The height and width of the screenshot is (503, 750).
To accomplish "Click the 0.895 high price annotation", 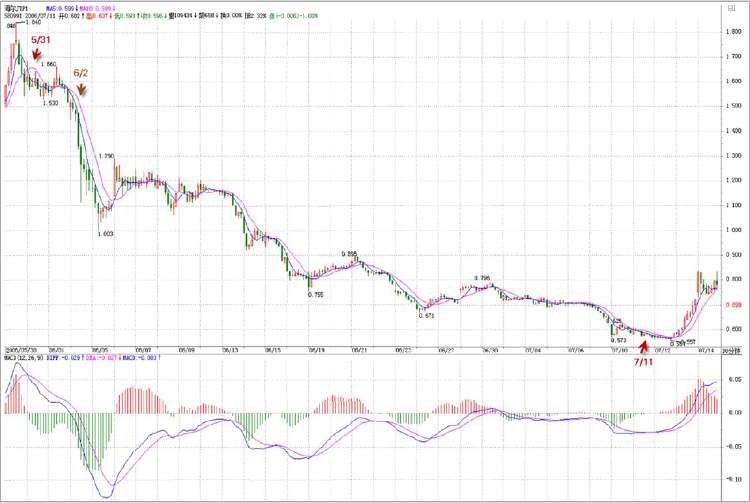I will tap(349, 254).
